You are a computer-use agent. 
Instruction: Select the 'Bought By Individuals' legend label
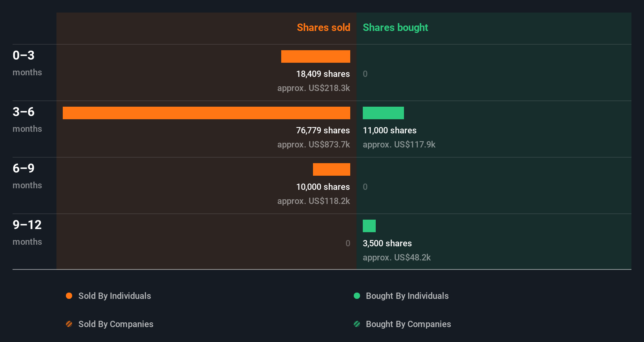point(407,296)
